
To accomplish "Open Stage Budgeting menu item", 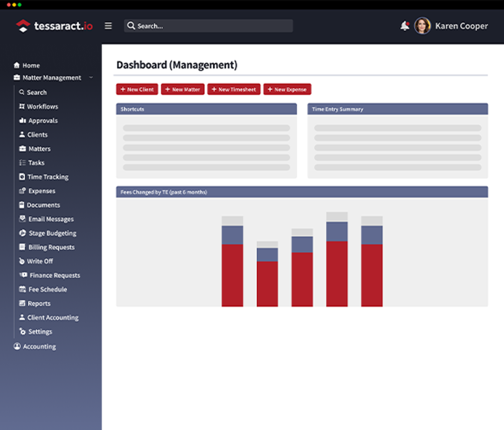I will tap(52, 233).
